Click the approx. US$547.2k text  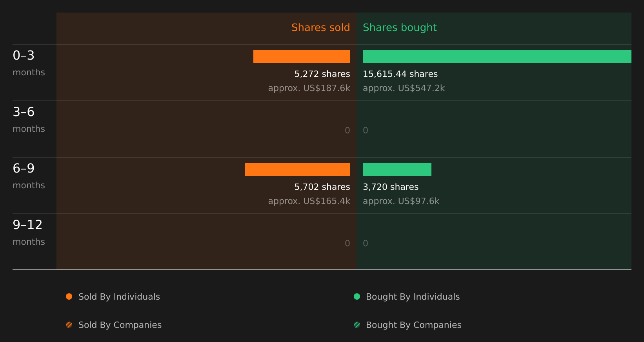click(x=404, y=88)
